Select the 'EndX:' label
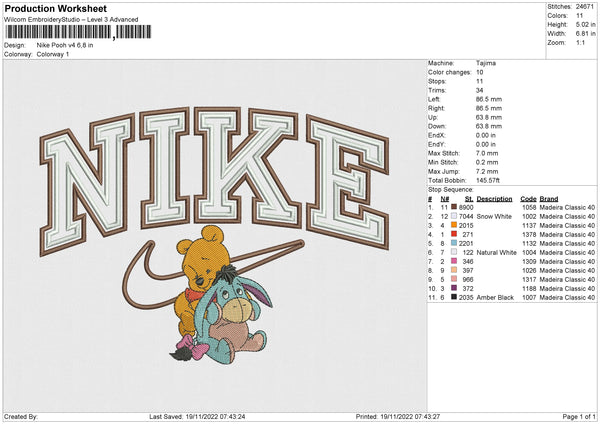Image resolution: width=600 pixels, height=424 pixels. (x=437, y=135)
